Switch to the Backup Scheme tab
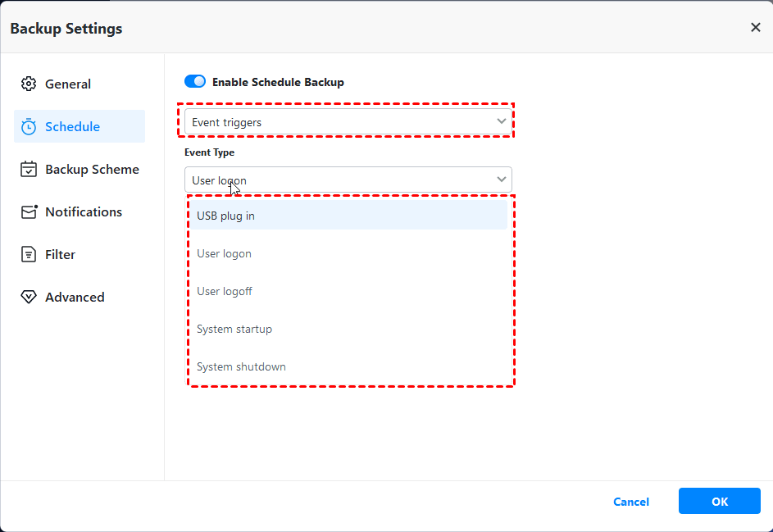This screenshot has width=773, height=532. (x=92, y=169)
